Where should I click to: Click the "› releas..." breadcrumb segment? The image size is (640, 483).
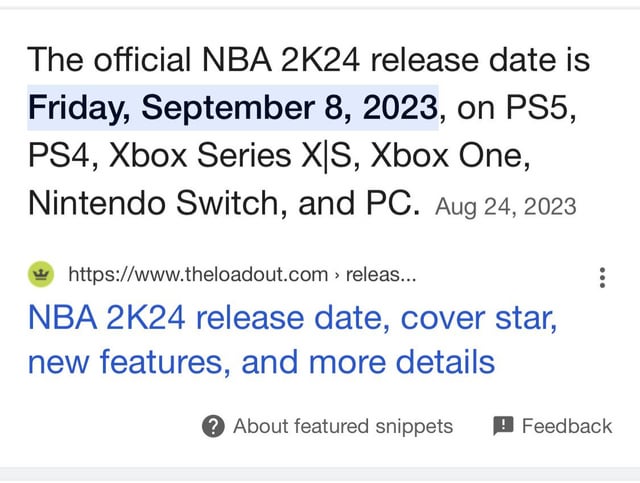pyautogui.click(x=371, y=275)
